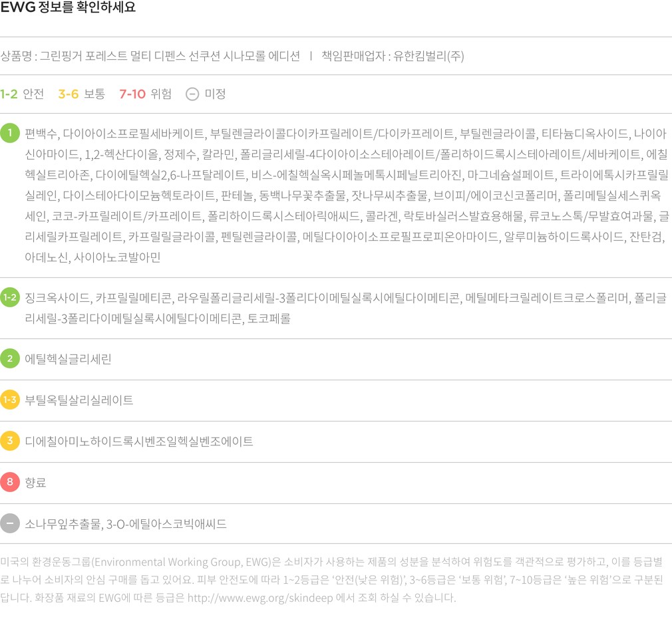Select the yellow grade 3 badge
This screenshot has width=672, height=619.
click(10, 441)
